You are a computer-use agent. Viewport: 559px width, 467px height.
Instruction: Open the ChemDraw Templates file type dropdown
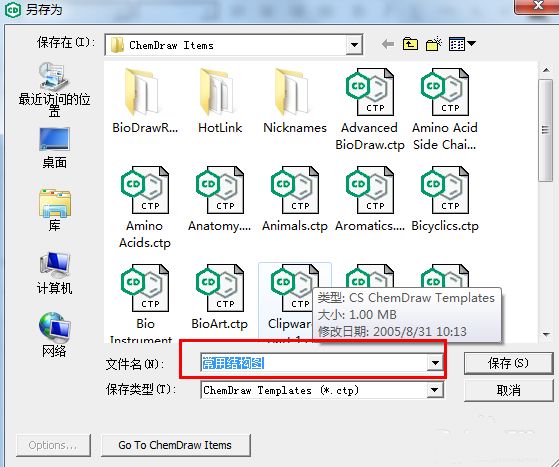pos(435,390)
